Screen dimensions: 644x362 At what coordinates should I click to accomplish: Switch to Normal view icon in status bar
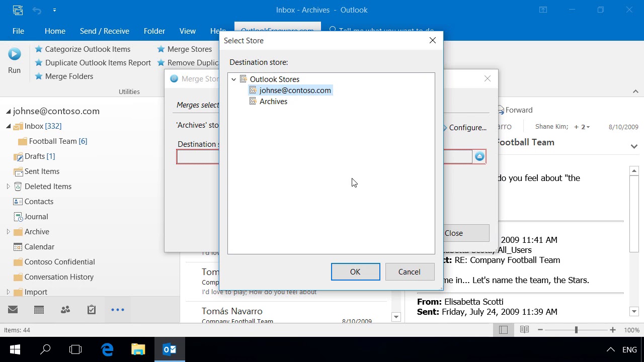pos(504,330)
